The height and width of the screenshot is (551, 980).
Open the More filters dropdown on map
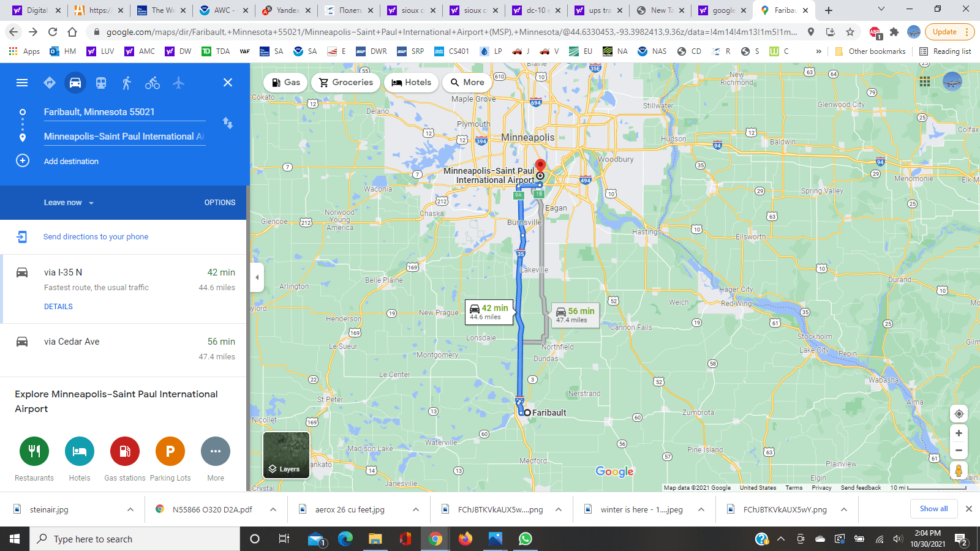click(x=467, y=82)
